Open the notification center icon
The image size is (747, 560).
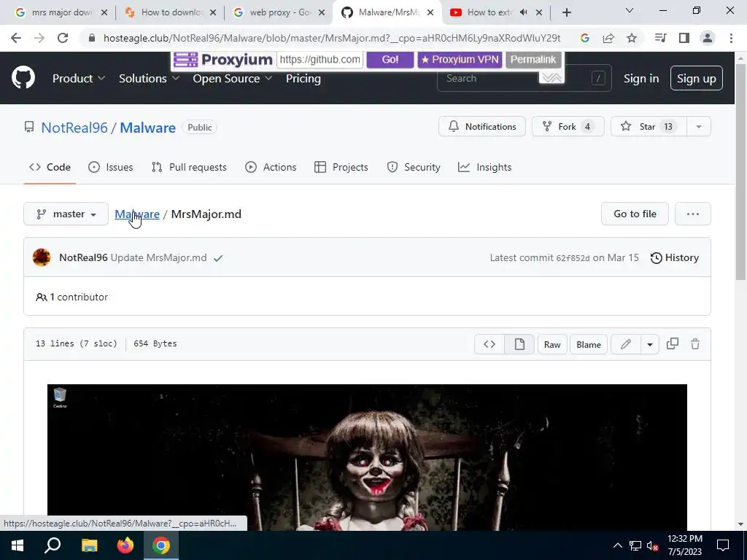point(723,545)
